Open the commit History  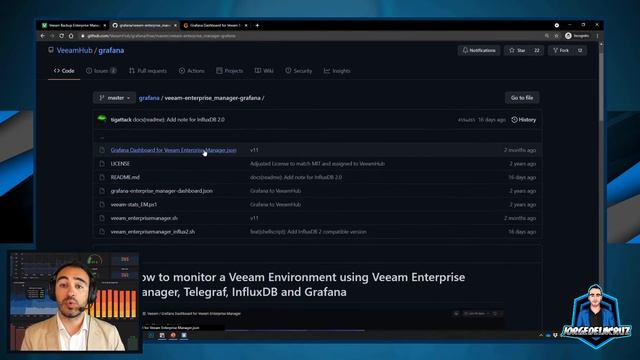pyautogui.click(x=524, y=120)
